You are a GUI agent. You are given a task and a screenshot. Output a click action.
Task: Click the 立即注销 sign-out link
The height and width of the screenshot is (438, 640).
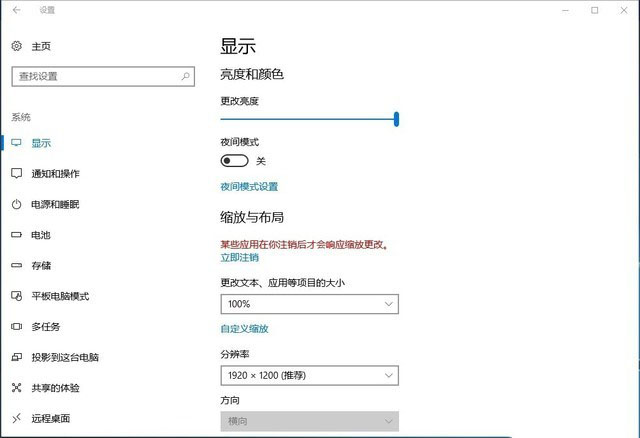click(239, 257)
